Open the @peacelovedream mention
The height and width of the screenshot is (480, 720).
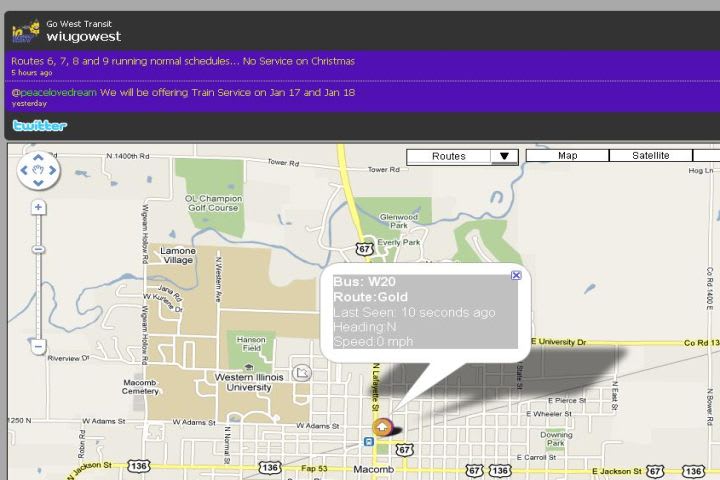(54, 92)
